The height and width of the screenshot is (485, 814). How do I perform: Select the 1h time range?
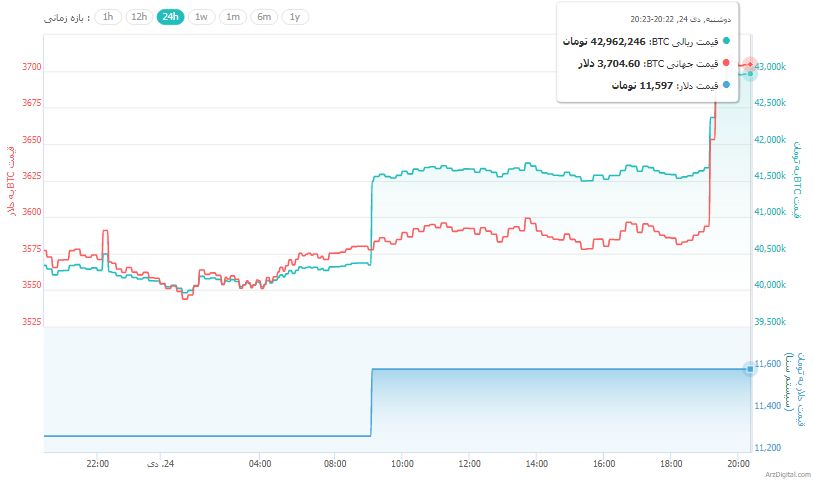pyautogui.click(x=108, y=17)
